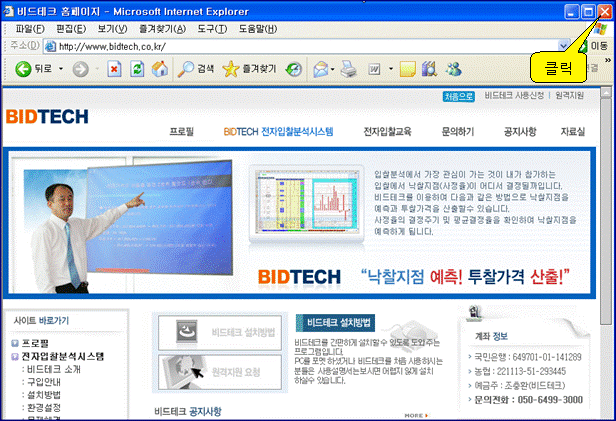This screenshot has height=421, width=616.
Task: Expand the toolbar overflow chevron
Action: (x=608, y=60)
